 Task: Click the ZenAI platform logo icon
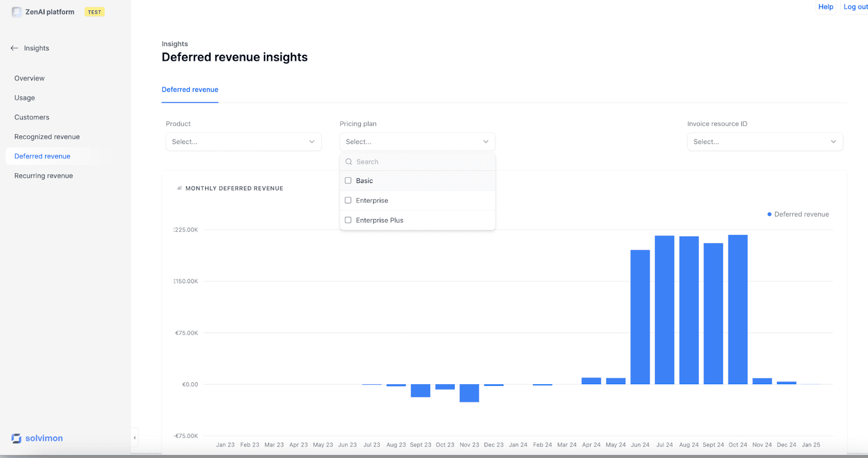17,12
